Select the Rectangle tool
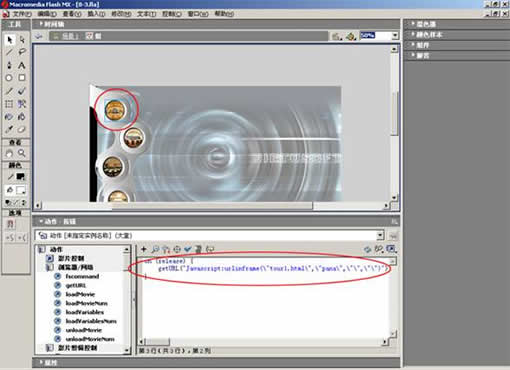Image resolution: width=510 pixels, height=370 pixels. coord(22,78)
